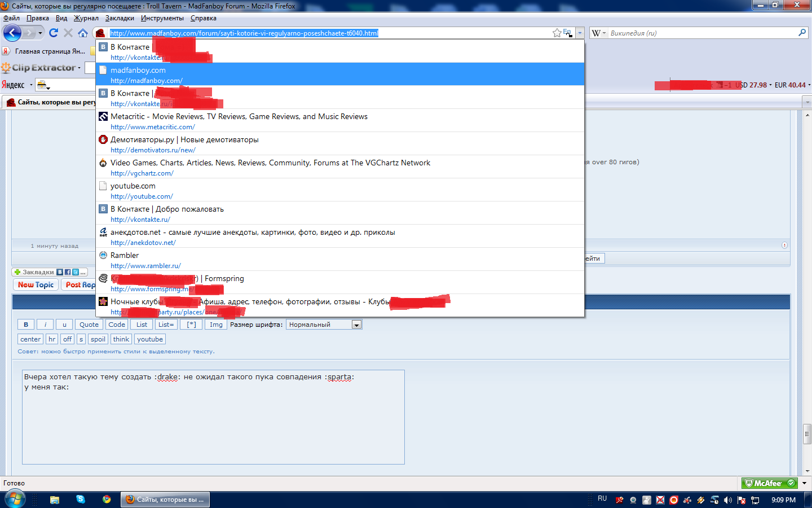Bookmark this page with the star icon

pos(557,33)
